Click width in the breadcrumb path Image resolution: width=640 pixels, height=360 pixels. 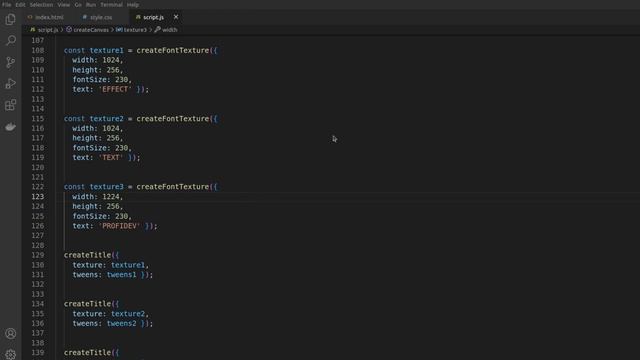tap(169, 30)
